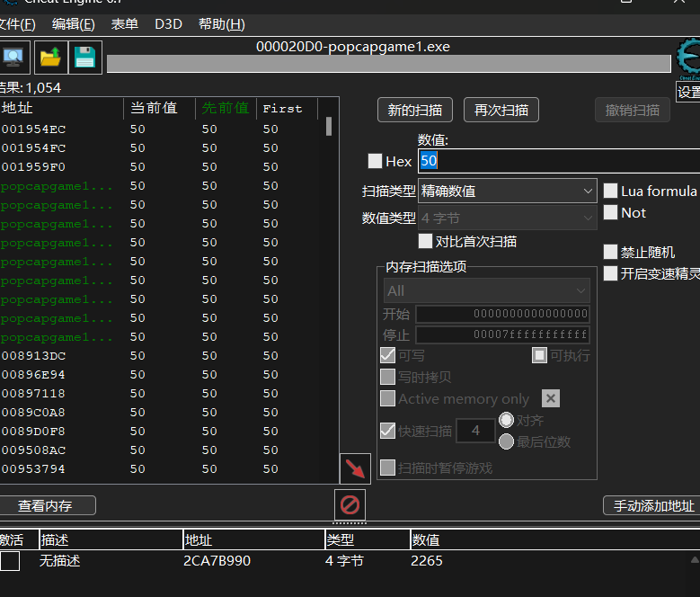Click the 数值 input field containing 50
Viewport: 700px width, 597px height.
click(559, 161)
